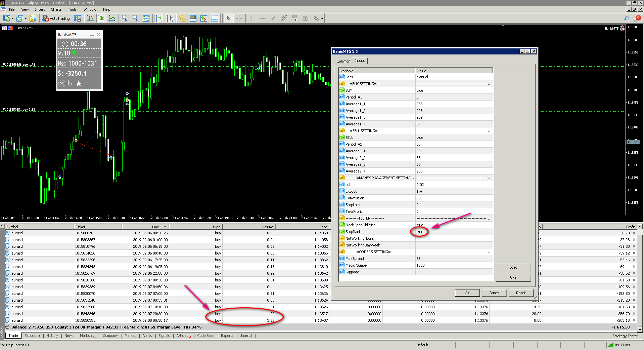This screenshot has width=644, height=350.
Task: Click the Zoom Out magnifier icon
Action: point(135,18)
